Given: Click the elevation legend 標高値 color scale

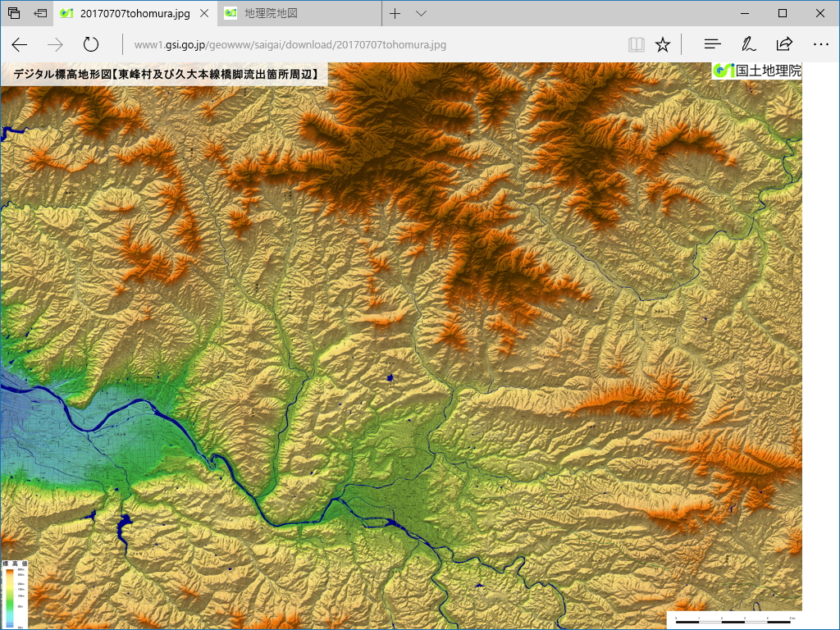Looking at the screenshot, I should coord(15,595).
